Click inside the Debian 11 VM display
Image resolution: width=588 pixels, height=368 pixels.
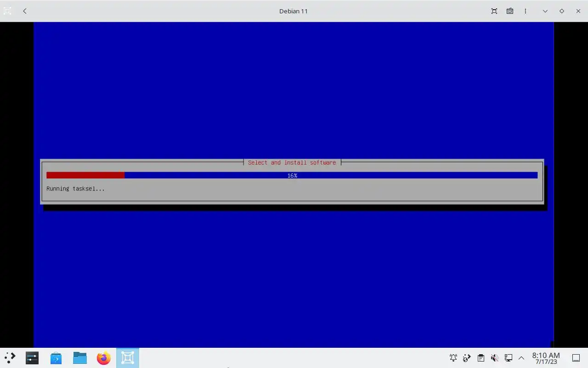[x=294, y=184]
